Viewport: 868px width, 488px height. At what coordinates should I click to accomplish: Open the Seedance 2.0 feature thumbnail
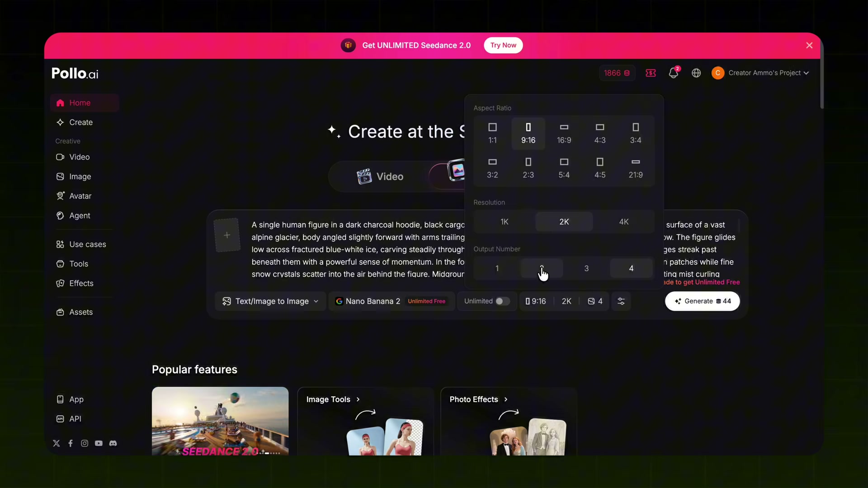tap(220, 421)
